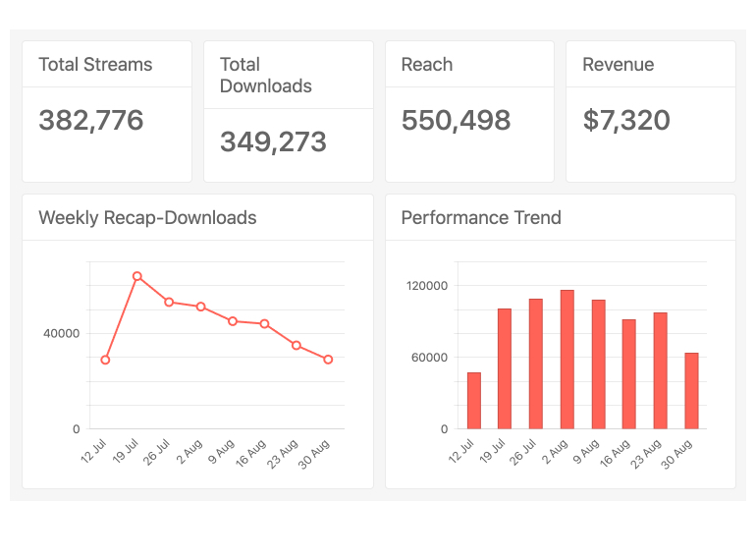The height and width of the screenshot is (560, 756).
Task: Select the $7,320 revenue value
Action: [626, 120]
